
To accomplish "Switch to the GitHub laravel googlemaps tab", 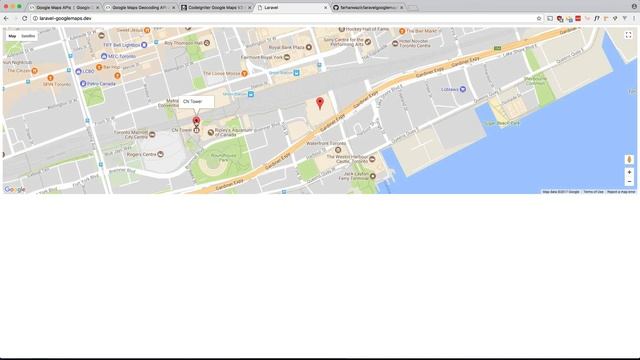I will [368, 7].
